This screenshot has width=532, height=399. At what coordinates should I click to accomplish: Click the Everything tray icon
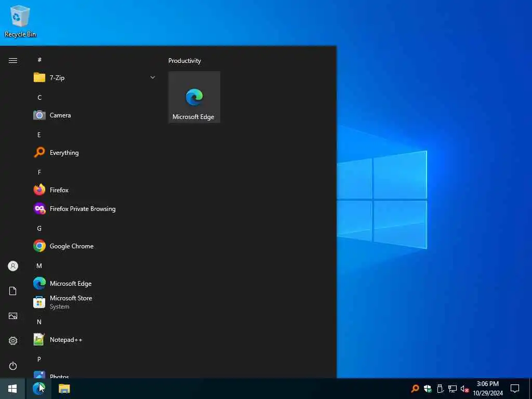click(x=415, y=389)
